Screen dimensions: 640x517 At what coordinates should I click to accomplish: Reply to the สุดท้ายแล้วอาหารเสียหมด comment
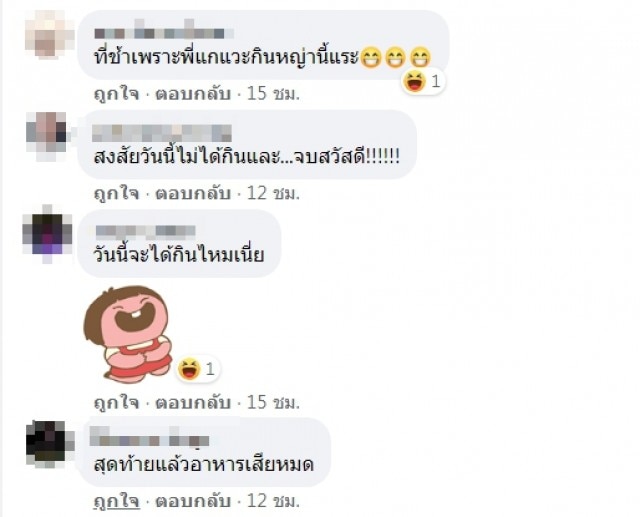[x=193, y=501]
